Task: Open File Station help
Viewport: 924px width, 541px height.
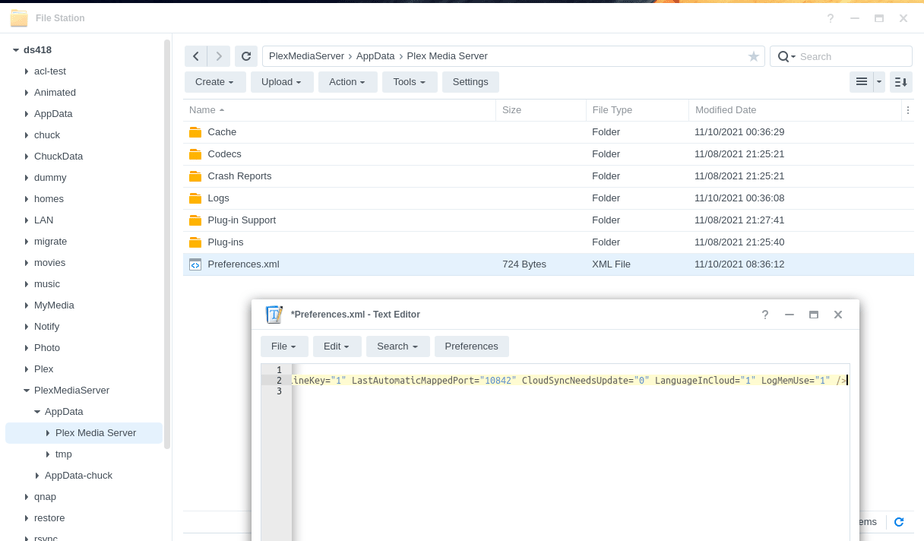Action: pos(830,18)
